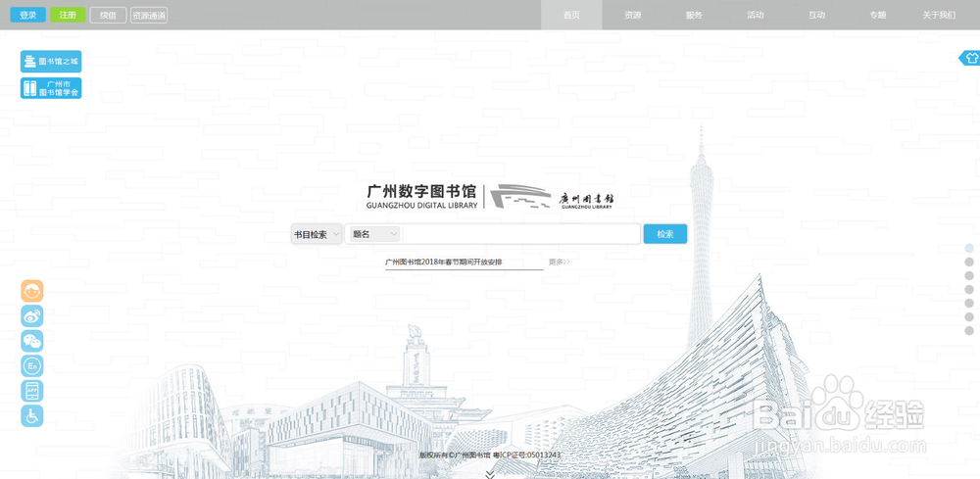Select the third page indicator dot
The image size is (980, 479).
pyautogui.click(x=969, y=275)
